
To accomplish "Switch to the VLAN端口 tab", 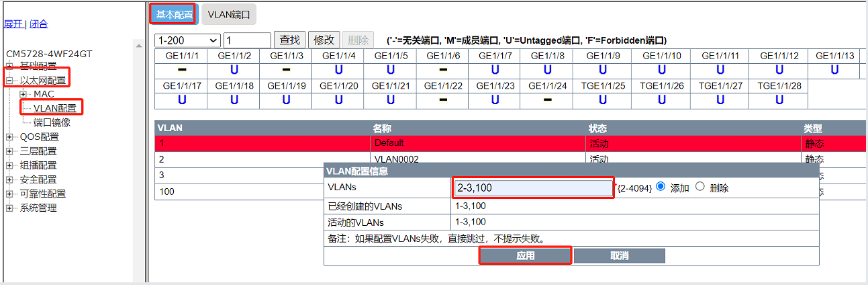I will 228,14.
